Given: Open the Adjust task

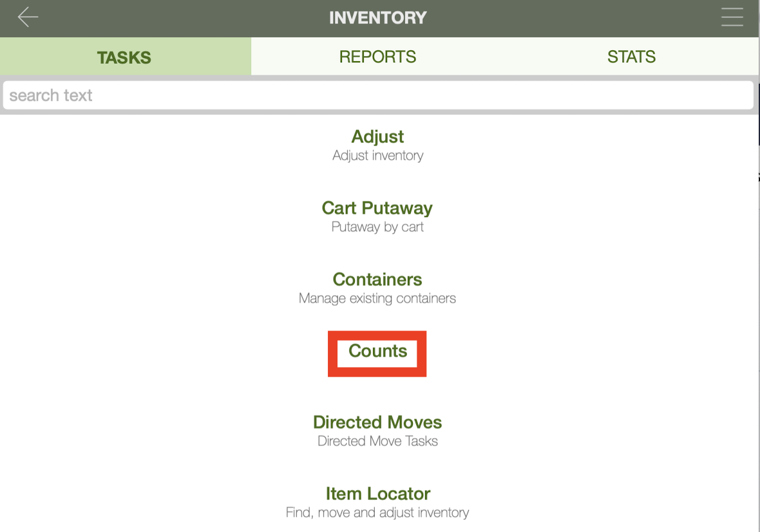Looking at the screenshot, I should coord(377,137).
